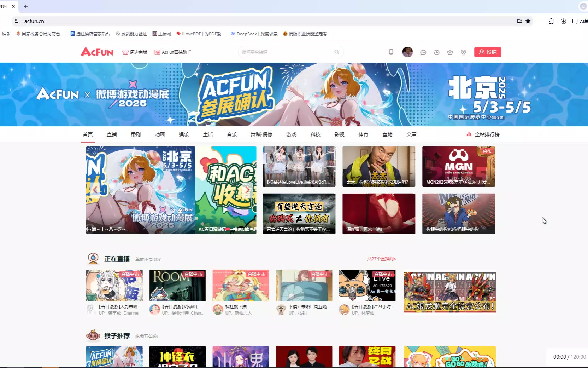Open the 选住酒店管家后台 bookmark

pyautogui.click(x=90, y=34)
